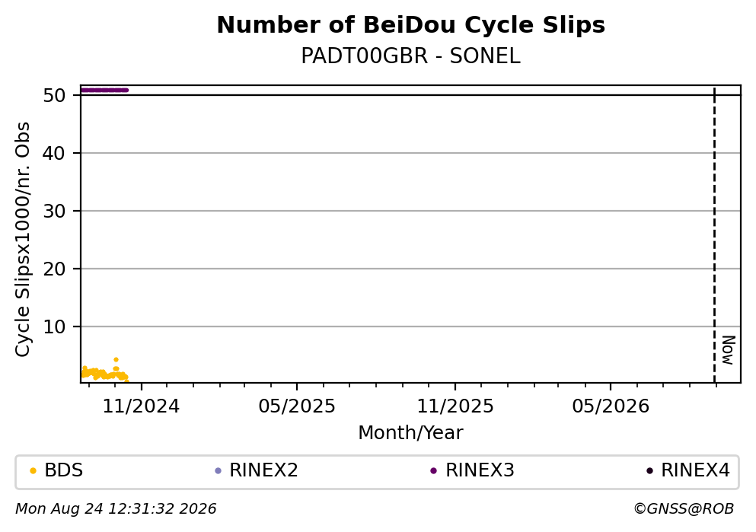Select the RINEX4 legend label
This screenshot has width=756, height=532.
(x=695, y=470)
